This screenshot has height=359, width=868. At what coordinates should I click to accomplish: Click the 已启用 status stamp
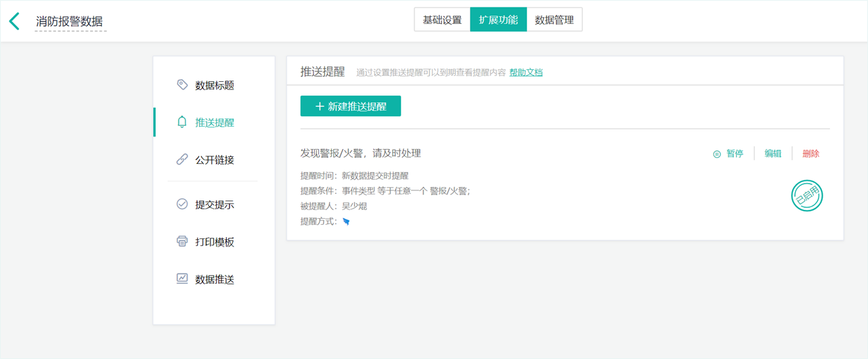(807, 196)
